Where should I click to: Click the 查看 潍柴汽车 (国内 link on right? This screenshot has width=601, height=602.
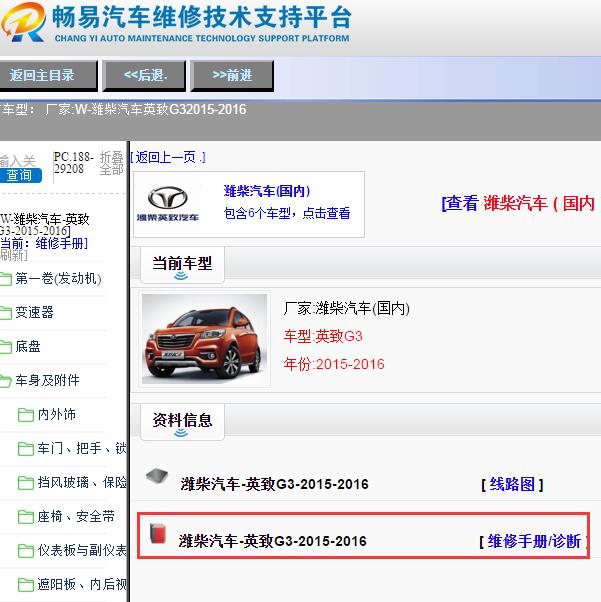pyautogui.click(x=518, y=203)
